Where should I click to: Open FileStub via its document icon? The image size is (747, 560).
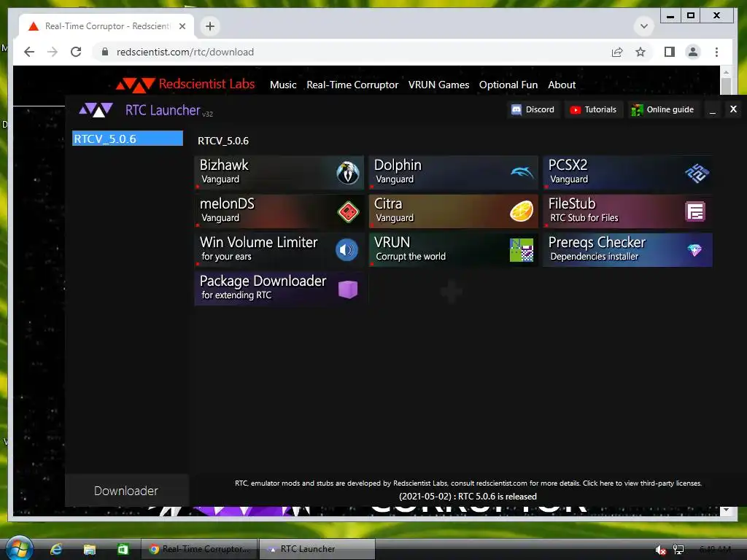[x=695, y=211]
